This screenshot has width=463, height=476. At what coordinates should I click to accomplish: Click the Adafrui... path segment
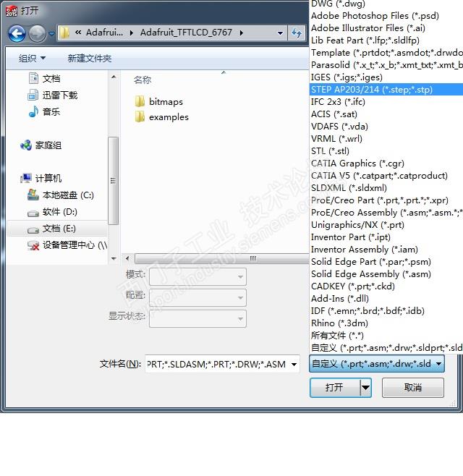click(104, 33)
